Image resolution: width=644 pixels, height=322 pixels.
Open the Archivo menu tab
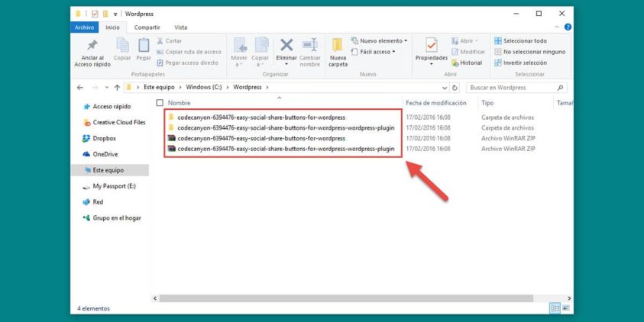pos(85,27)
